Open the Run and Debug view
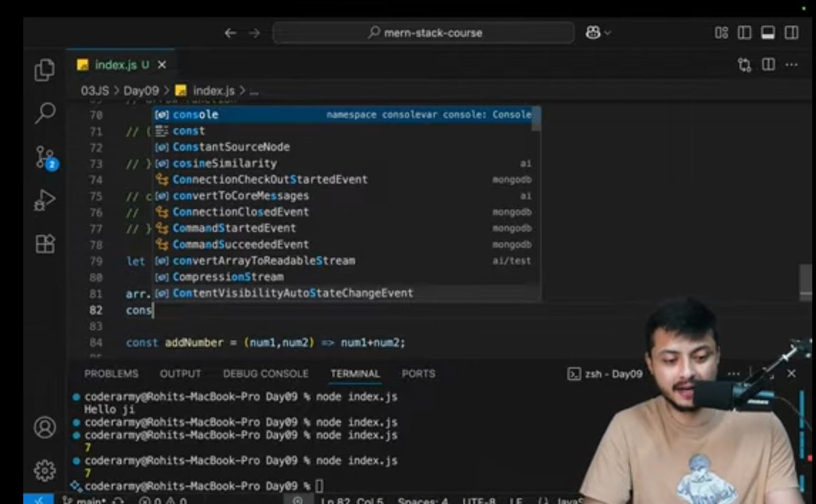This screenshot has height=504, width=816. pos(45,200)
